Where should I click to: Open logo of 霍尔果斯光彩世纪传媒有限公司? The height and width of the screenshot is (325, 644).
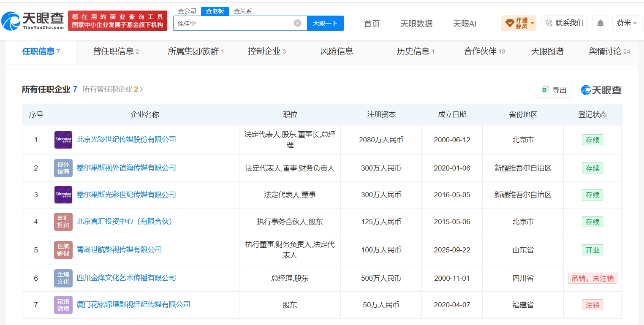click(x=63, y=195)
